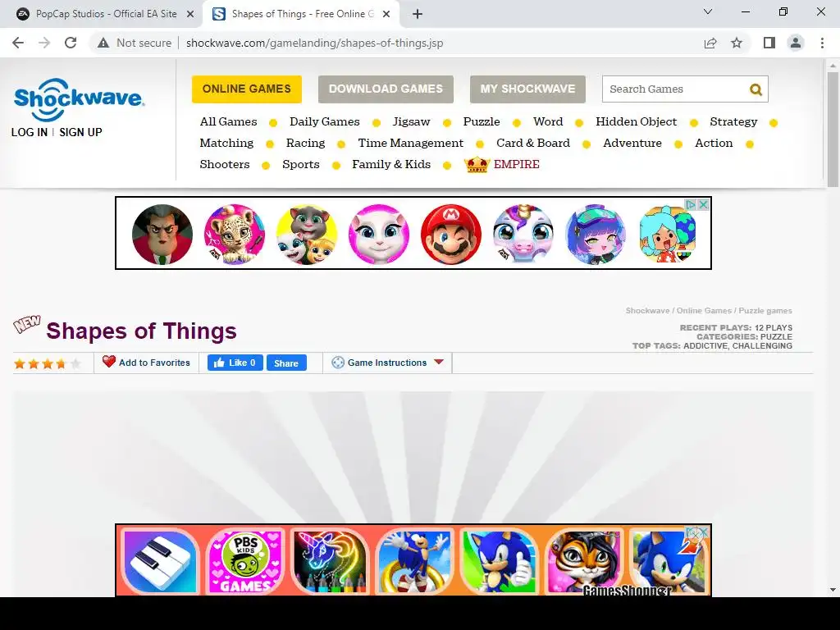The height and width of the screenshot is (630, 840).
Task: Expand the tab search chevron
Action: [708, 11]
